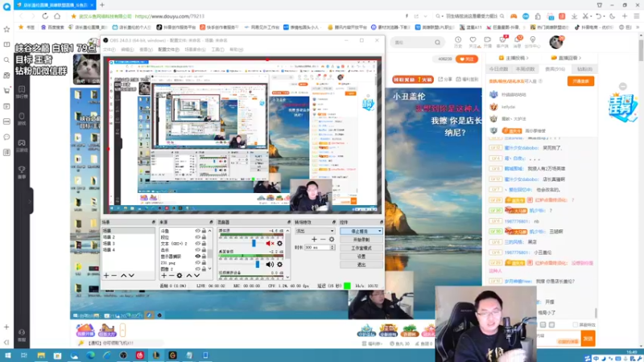Open the 淡出 transition dropdown

(x=315, y=231)
